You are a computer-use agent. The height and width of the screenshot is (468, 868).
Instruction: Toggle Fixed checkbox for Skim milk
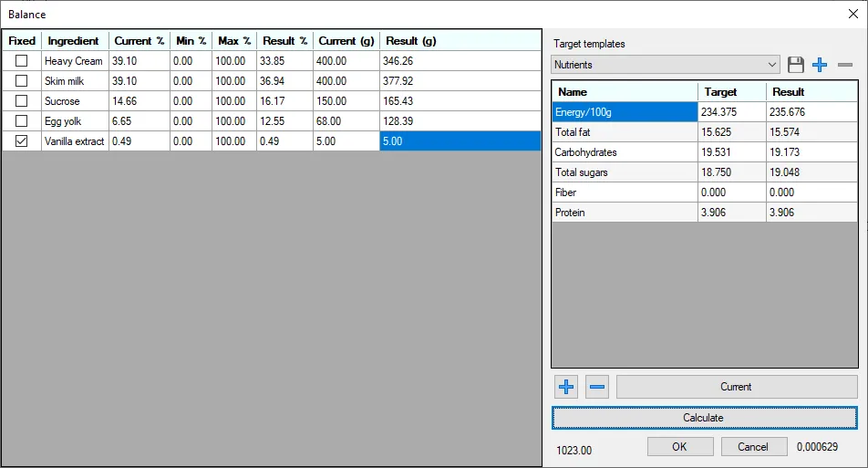click(22, 81)
